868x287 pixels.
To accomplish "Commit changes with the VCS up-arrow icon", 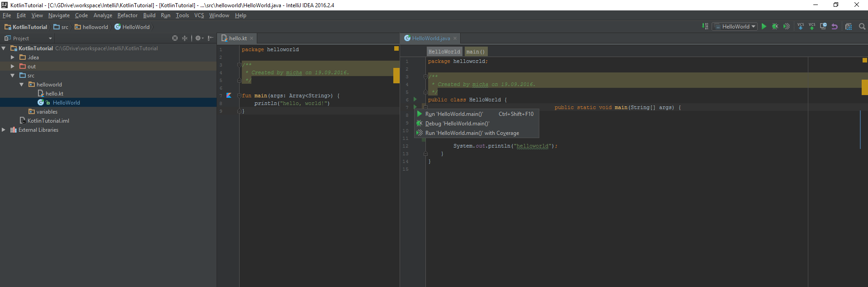I will (x=812, y=27).
